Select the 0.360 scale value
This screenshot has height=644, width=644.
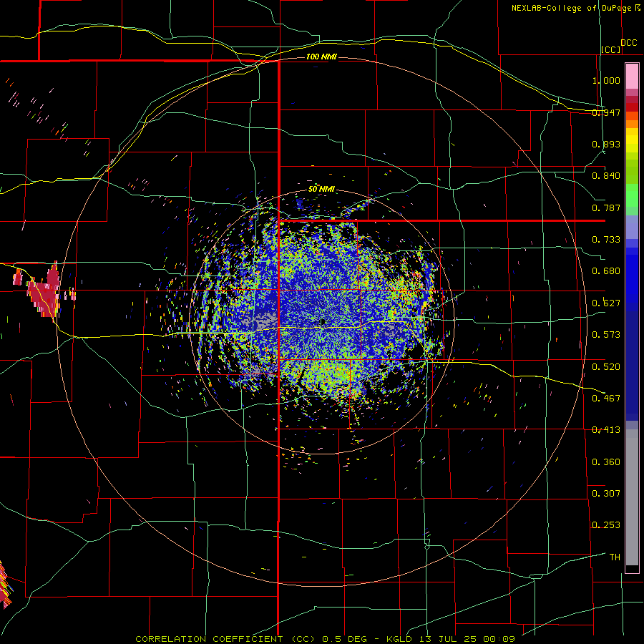[x=606, y=462]
